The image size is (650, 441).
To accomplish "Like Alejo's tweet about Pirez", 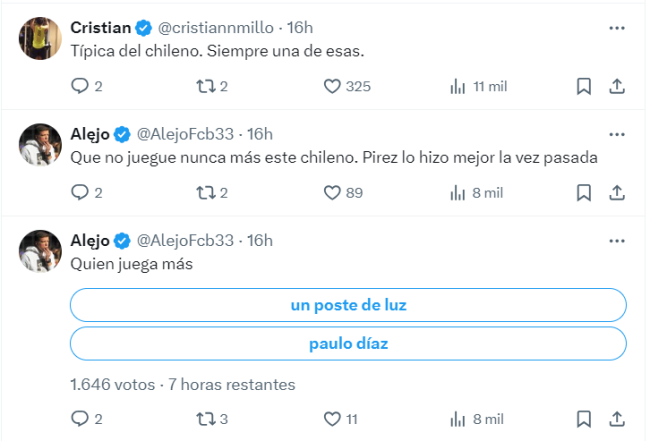I will coord(334,193).
